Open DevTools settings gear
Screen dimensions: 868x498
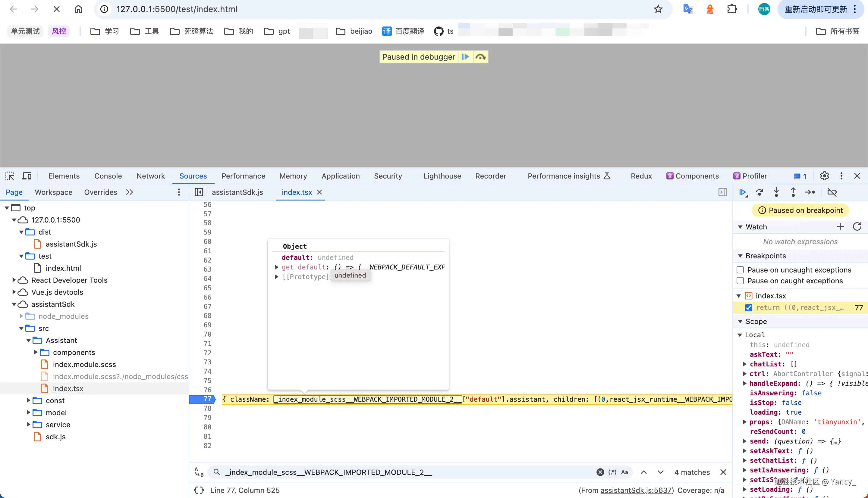click(x=825, y=176)
